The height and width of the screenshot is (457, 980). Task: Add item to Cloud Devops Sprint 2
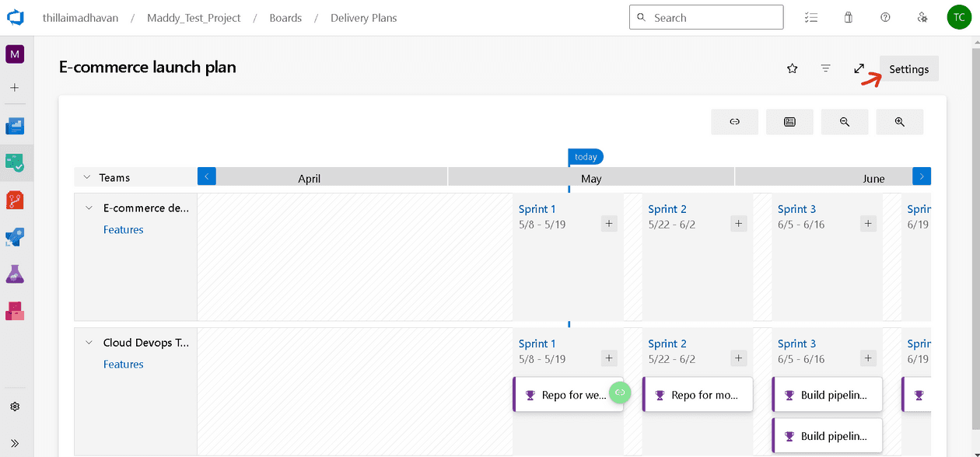pos(739,358)
